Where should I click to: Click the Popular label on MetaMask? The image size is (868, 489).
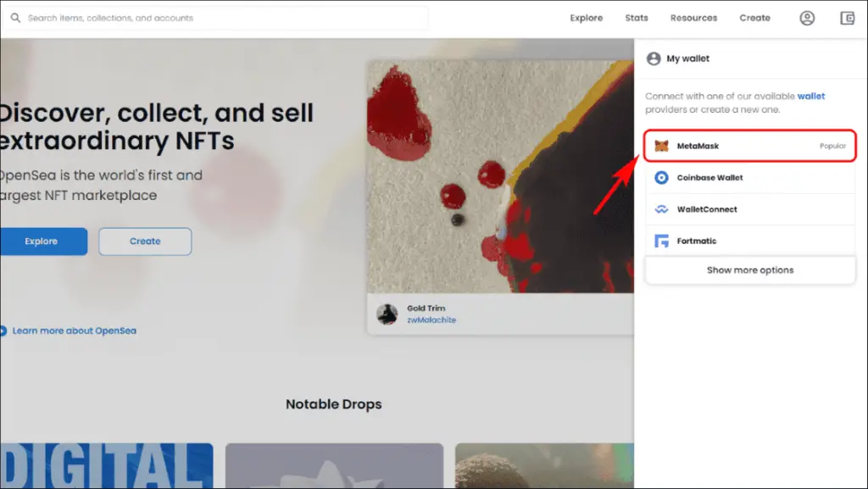[832, 146]
